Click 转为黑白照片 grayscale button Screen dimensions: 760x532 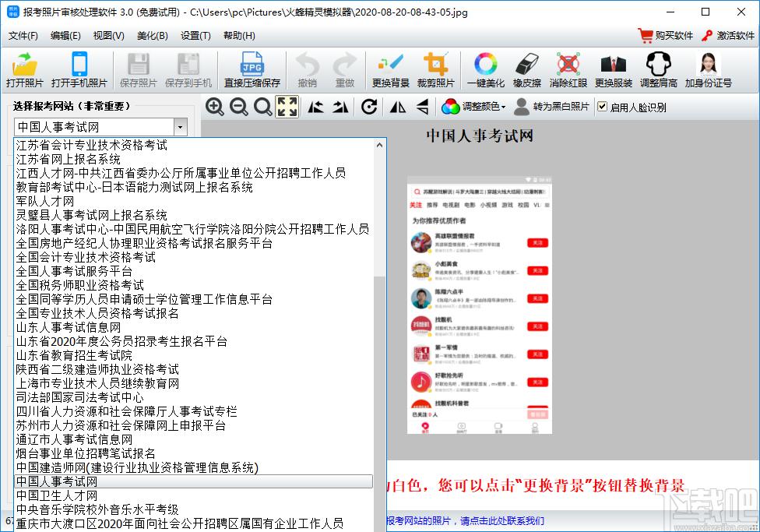(552, 106)
